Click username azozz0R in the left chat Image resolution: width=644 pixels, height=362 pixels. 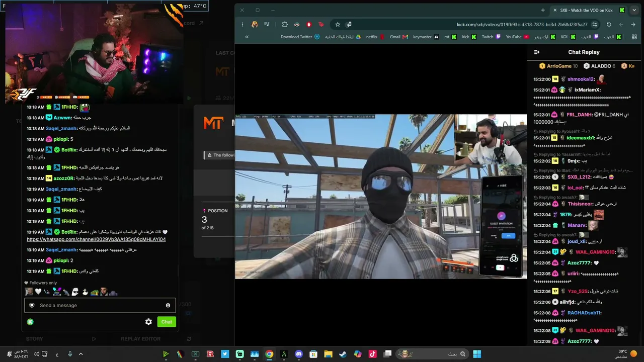click(x=64, y=178)
